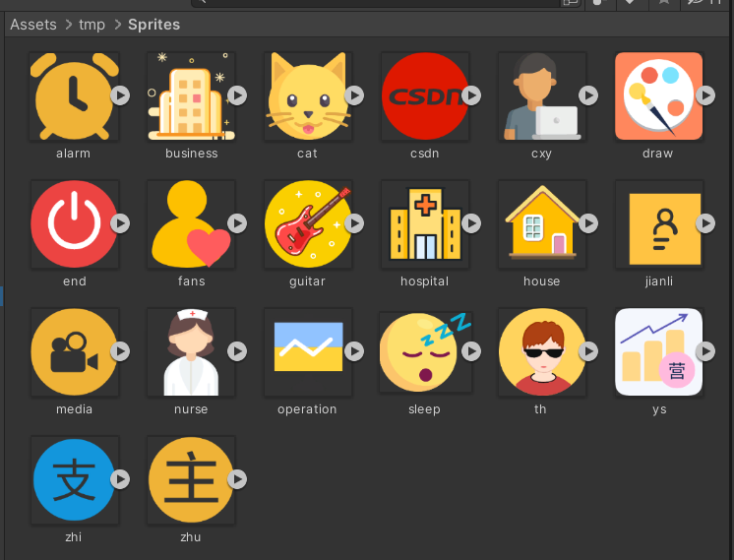Click the 'jianli' file name label
This screenshot has height=560, width=734.
pos(659,281)
